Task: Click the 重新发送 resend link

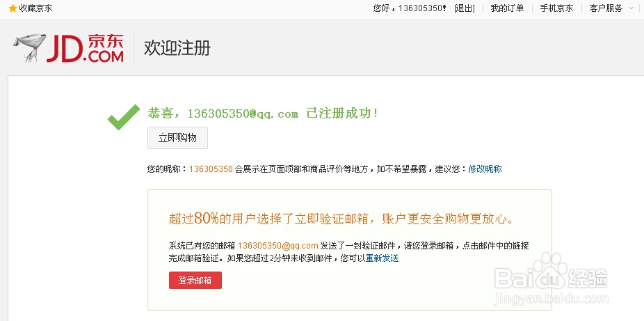Action: tap(383, 258)
